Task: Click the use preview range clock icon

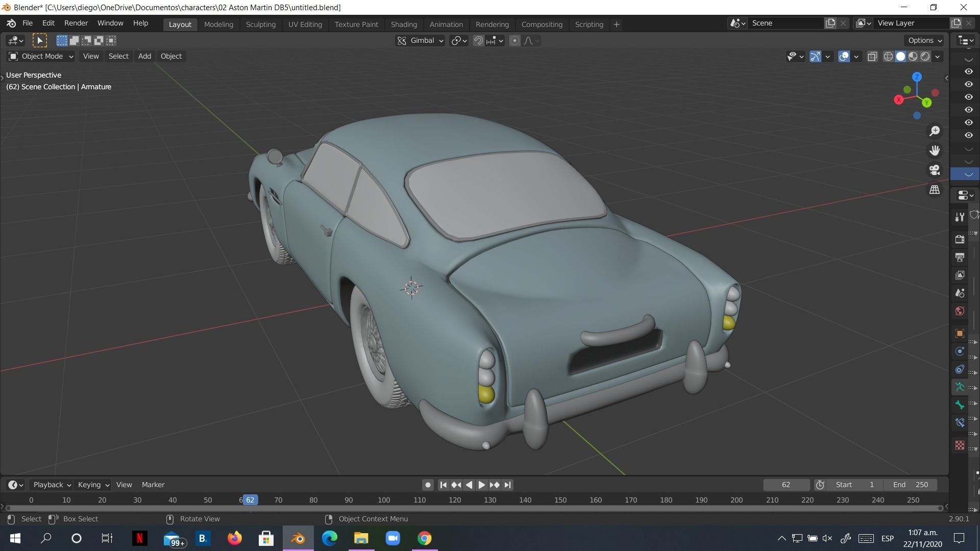Action: (x=820, y=485)
